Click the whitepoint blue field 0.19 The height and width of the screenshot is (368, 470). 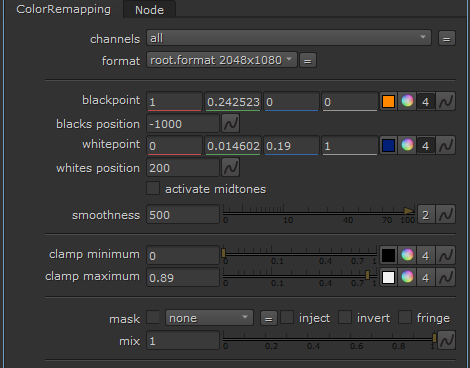tap(291, 145)
